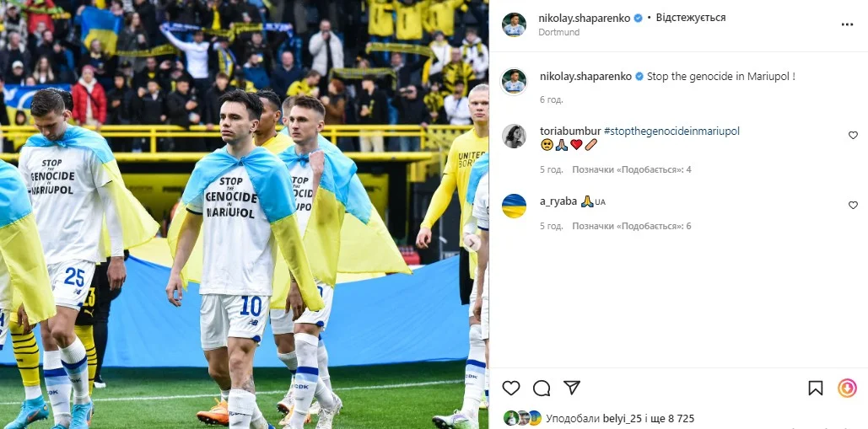
Task: Like a_ryaba's comment with heart
Action: pos(853,205)
